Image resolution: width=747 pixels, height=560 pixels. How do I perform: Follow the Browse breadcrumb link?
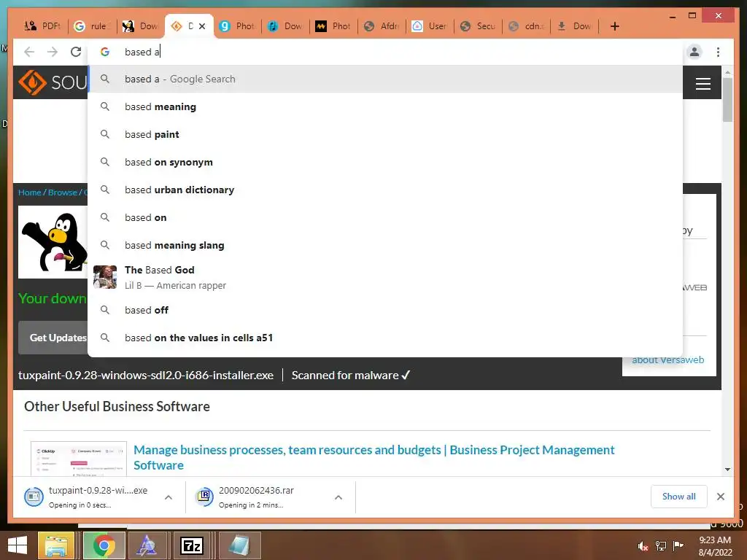pos(63,192)
